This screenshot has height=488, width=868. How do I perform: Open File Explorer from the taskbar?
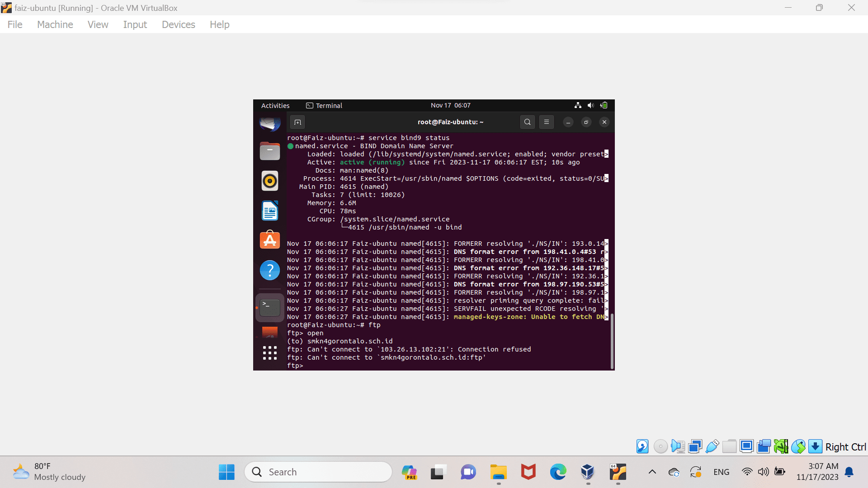(498, 472)
